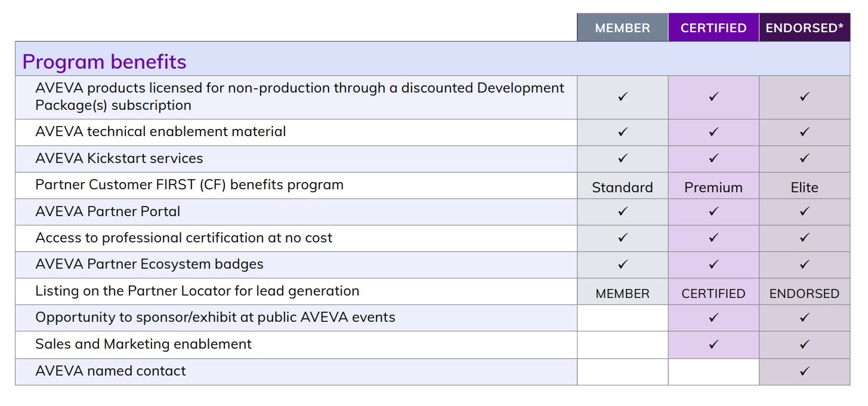This screenshot has width=868, height=406.
Task: Click the empty Member cell for AVEVA named contact
Action: pos(622,371)
